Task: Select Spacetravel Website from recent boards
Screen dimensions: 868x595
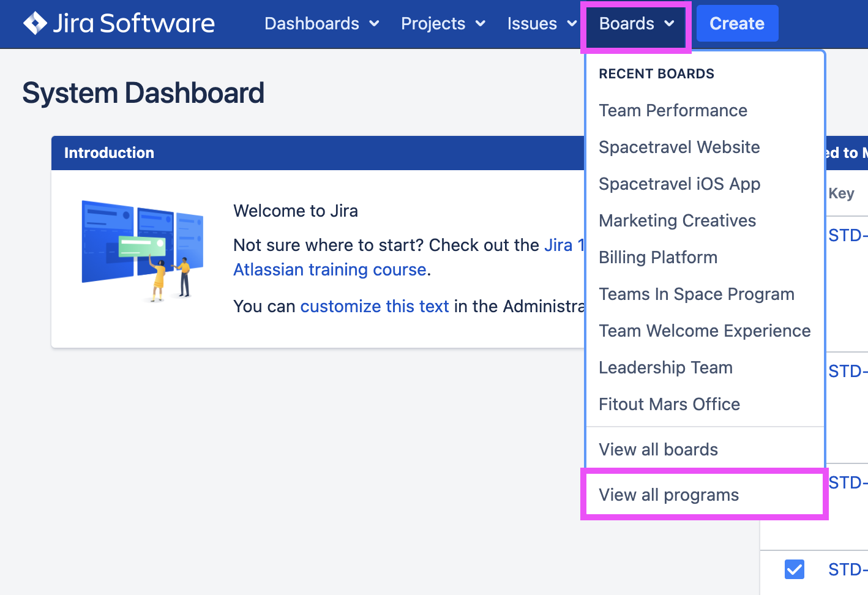Action: (679, 148)
